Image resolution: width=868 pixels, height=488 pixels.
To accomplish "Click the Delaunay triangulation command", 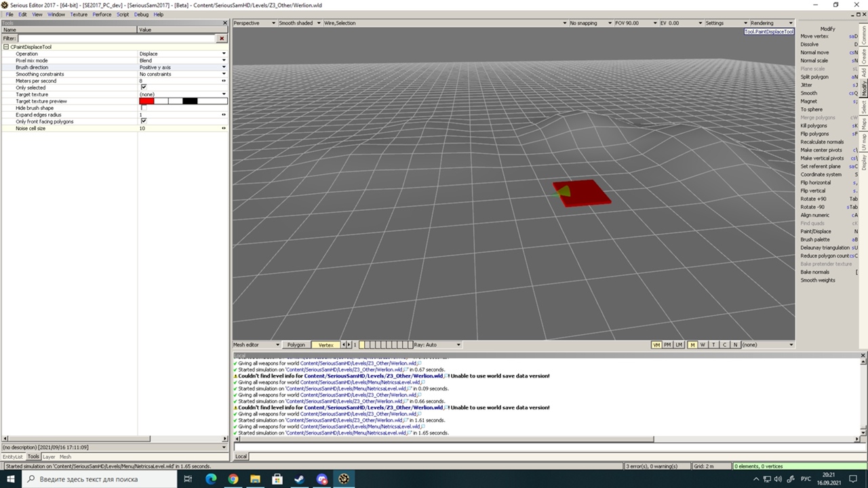I will pyautogui.click(x=829, y=247).
